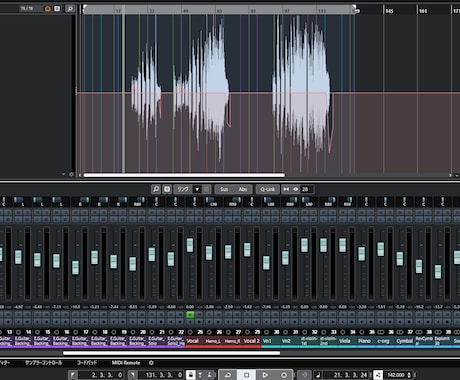Switch to the サンプラーコントロール tab
Screen dimensions: 460x380
[x=43, y=363]
